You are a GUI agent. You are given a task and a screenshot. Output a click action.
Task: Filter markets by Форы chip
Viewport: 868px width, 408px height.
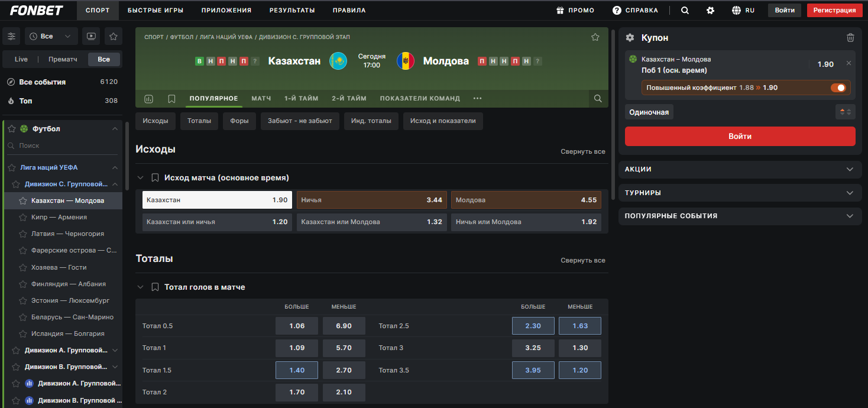point(239,121)
